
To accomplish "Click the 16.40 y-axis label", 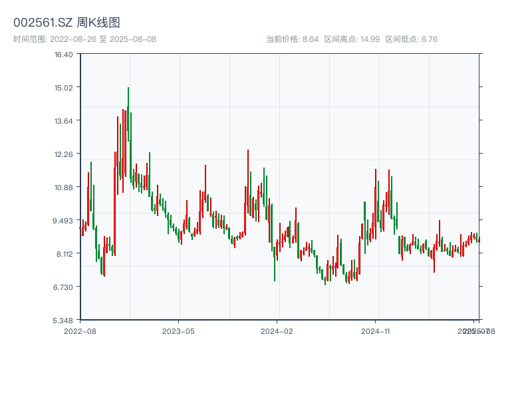I will [x=65, y=55].
